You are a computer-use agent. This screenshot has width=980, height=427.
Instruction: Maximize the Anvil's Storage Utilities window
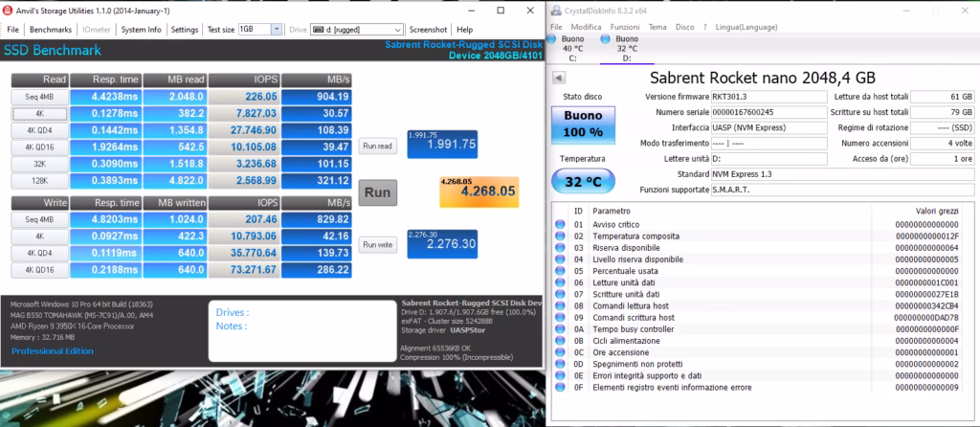[501, 11]
